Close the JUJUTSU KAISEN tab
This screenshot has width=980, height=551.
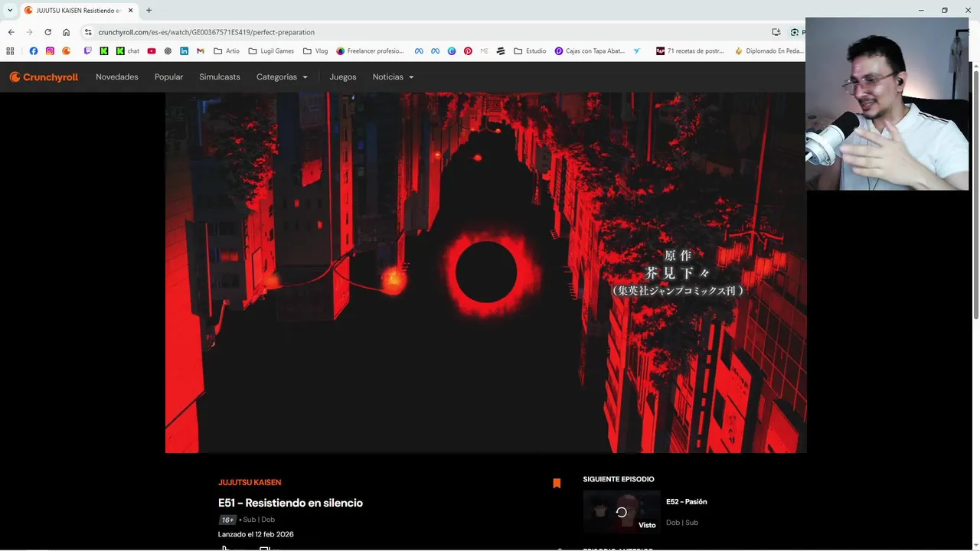[x=131, y=10]
